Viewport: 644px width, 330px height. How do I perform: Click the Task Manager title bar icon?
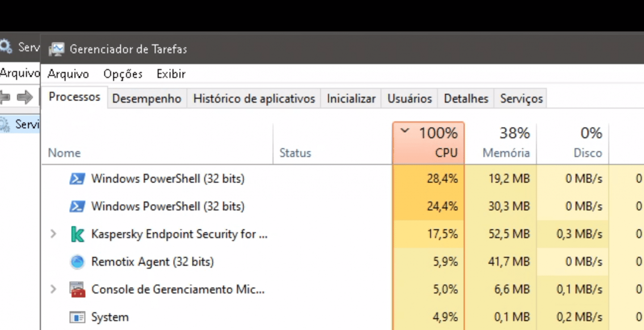coord(57,49)
